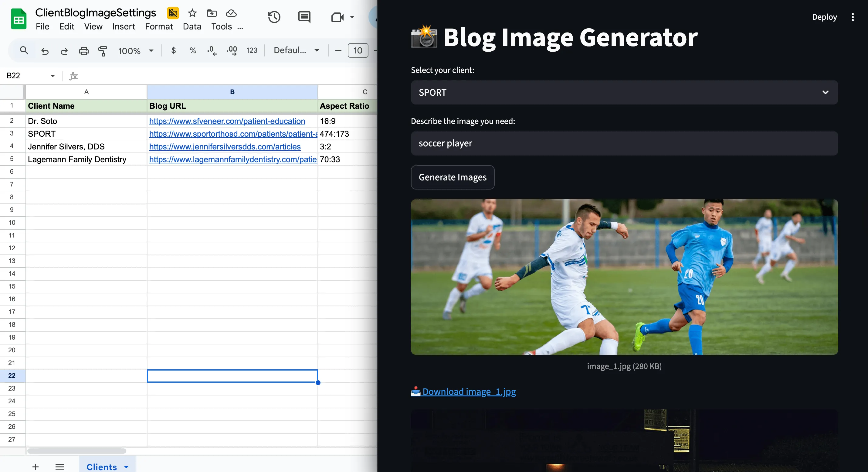Click the redo arrow icon

pos(64,51)
